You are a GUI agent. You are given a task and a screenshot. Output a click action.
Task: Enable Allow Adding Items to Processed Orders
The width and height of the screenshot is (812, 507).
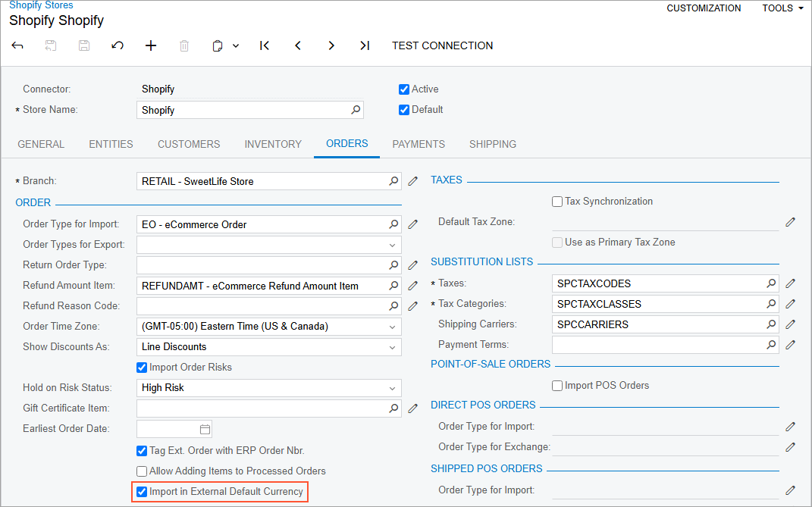click(x=141, y=471)
